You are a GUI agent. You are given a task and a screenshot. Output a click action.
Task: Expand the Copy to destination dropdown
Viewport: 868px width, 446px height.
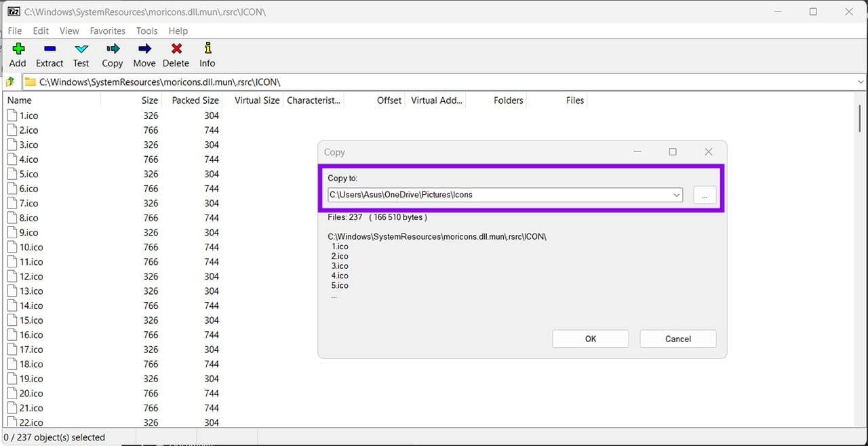(676, 195)
